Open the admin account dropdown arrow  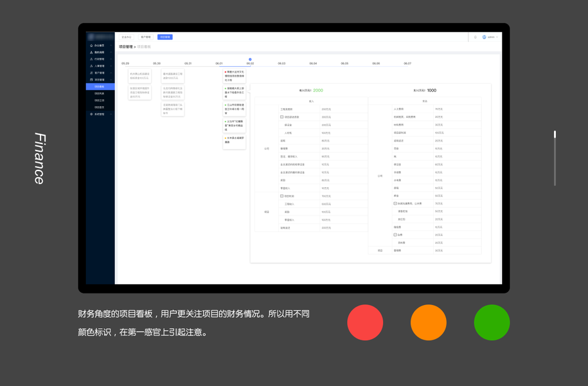click(497, 37)
